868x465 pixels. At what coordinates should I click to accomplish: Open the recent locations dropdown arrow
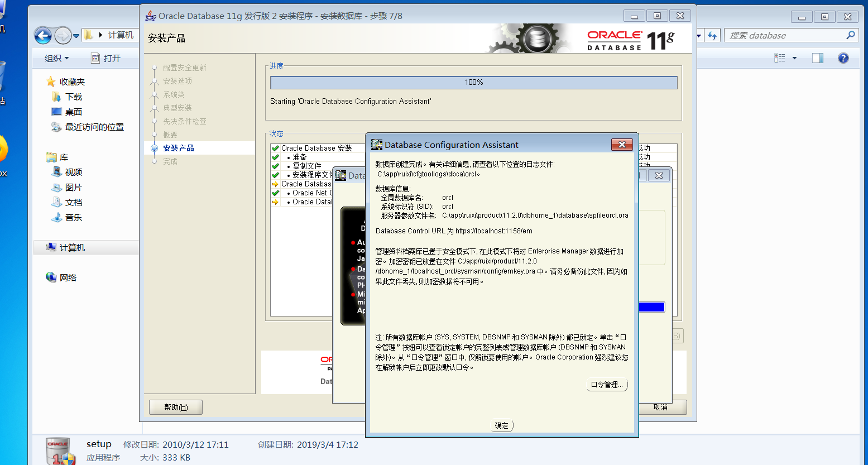point(76,36)
